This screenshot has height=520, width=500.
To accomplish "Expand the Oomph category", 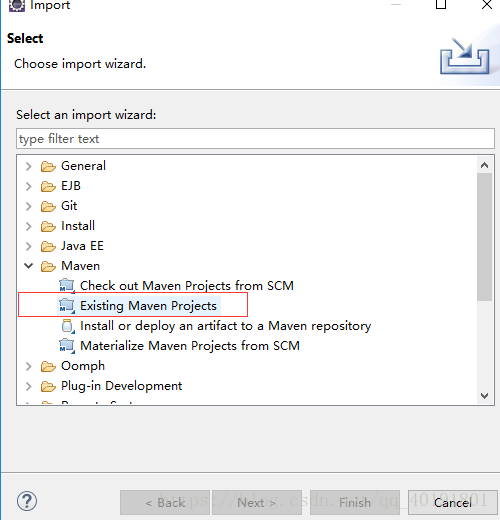I will (x=29, y=366).
